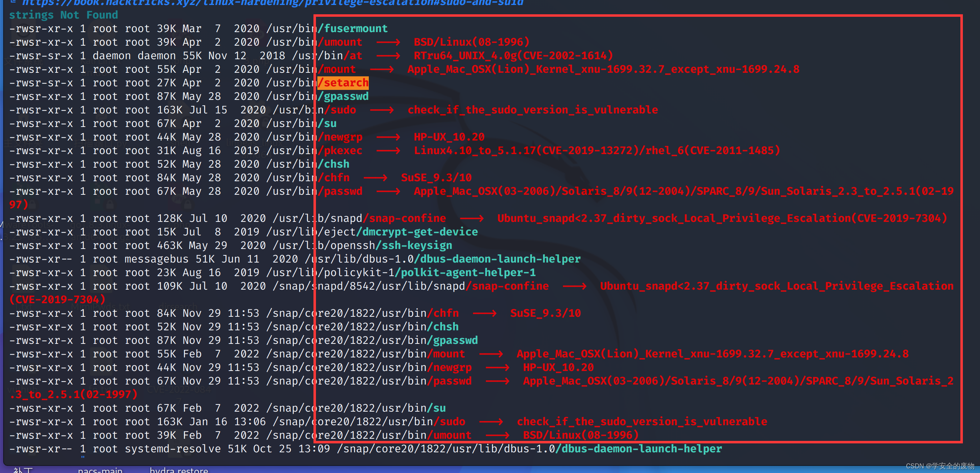
Task: Click /su in the /usr/bin row
Action: [327, 123]
